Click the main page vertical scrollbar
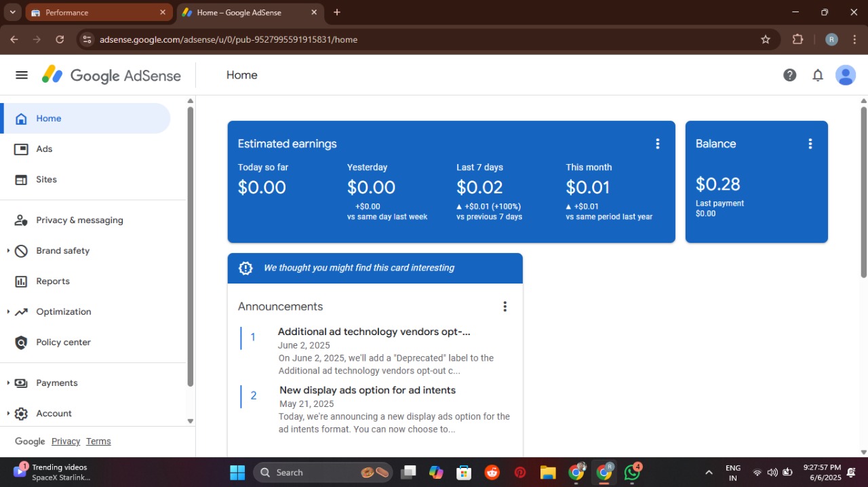Screen dimensions: 868x487 pos(864,192)
